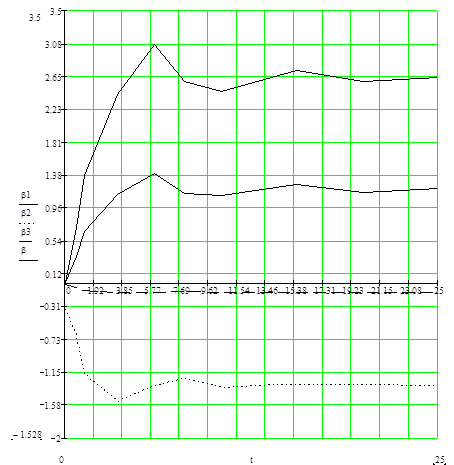This screenshot has width=454, height=465.
Task: Select the β2 legend label
Action: click(x=26, y=213)
